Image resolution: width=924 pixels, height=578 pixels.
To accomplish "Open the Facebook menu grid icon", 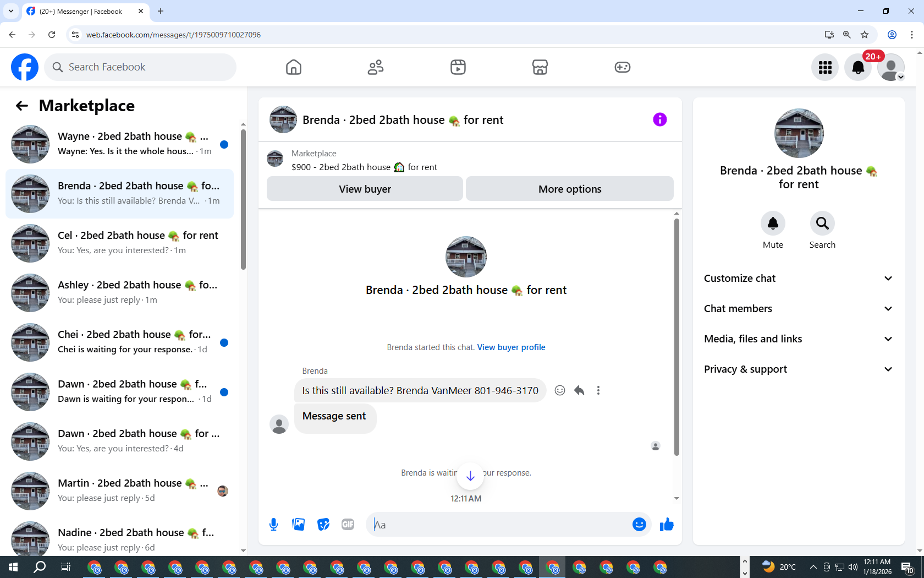I will (825, 67).
